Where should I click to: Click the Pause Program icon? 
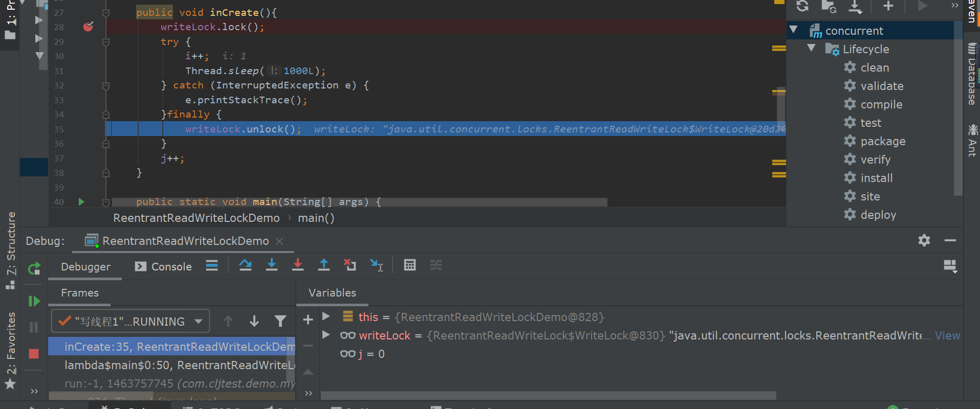[34, 327]
